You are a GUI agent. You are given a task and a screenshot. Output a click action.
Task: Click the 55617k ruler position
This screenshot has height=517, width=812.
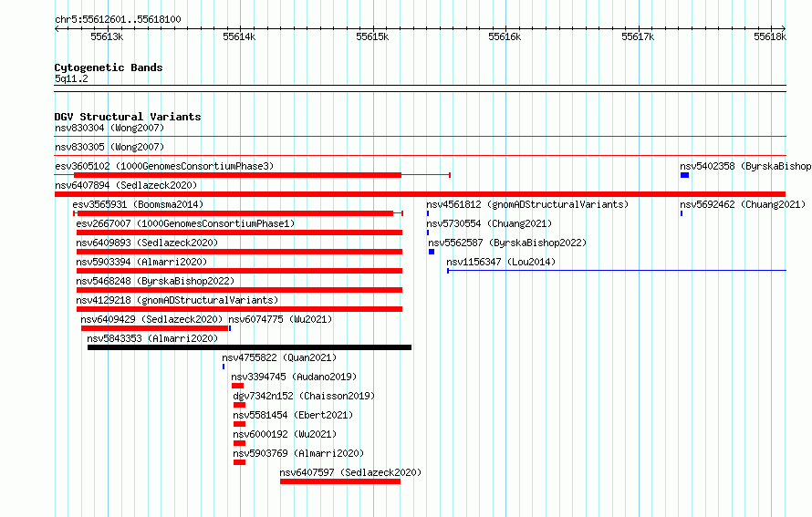(638, 36)
